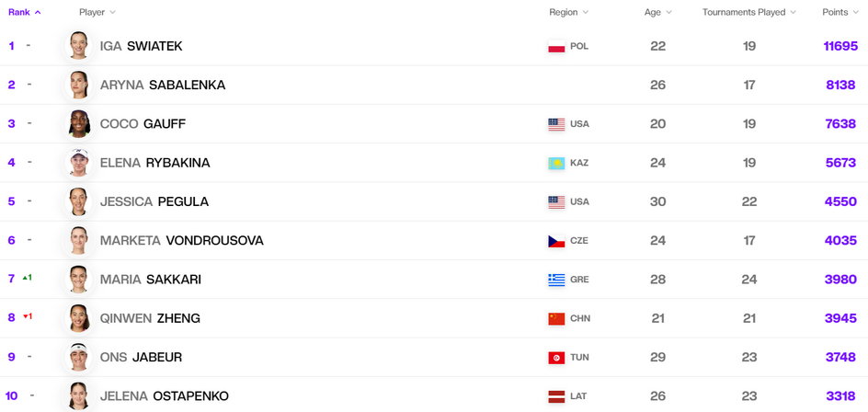Select Jelena Ostapenko's name link
Image resolution: width=868 pixels, height=412 pixels.
coord(165,396)
